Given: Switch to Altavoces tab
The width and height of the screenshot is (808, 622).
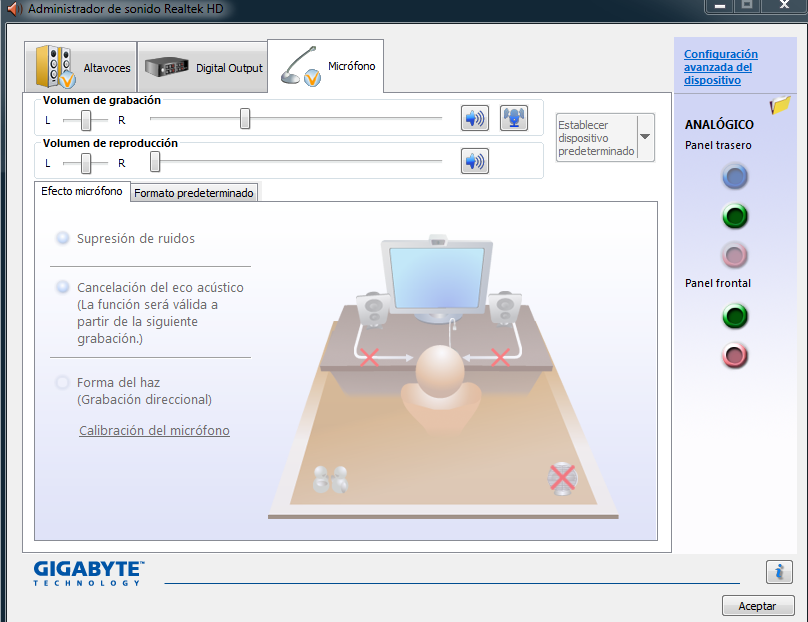Looking at the screenshot, I should [80, 67].
